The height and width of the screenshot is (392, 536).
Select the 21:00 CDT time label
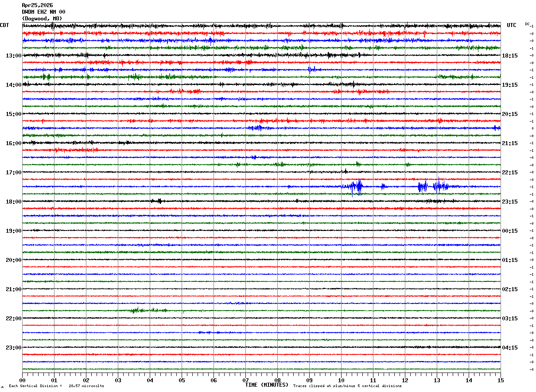coord(14,289)
